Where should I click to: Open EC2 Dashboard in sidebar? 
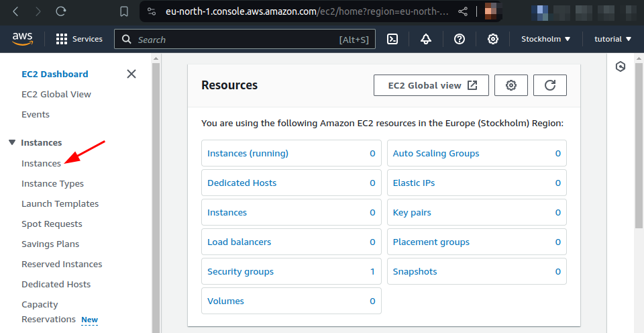(x=54, y=74)
